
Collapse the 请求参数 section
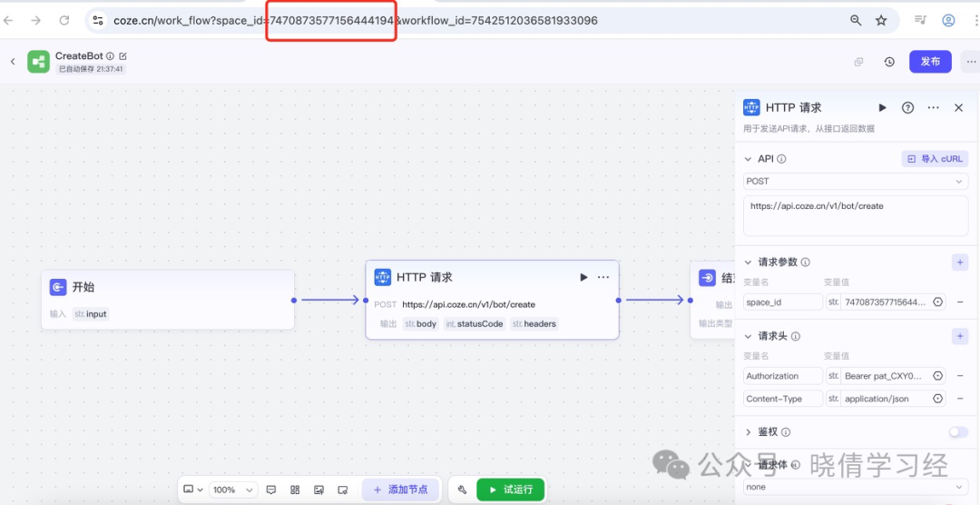[x=749, y=262]
